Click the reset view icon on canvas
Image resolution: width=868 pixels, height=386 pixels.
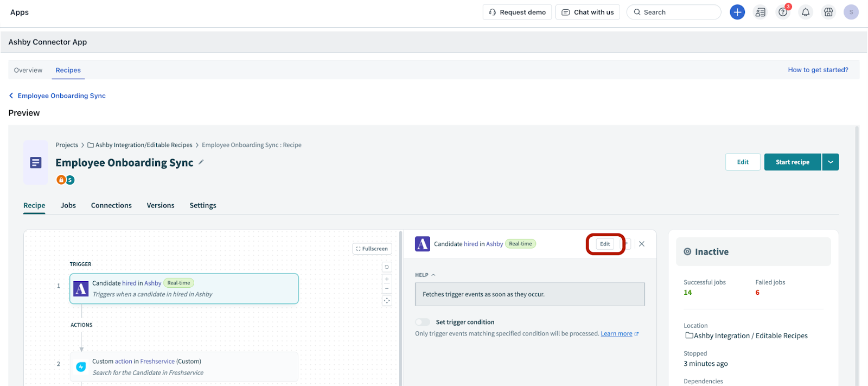pos(387,267)
